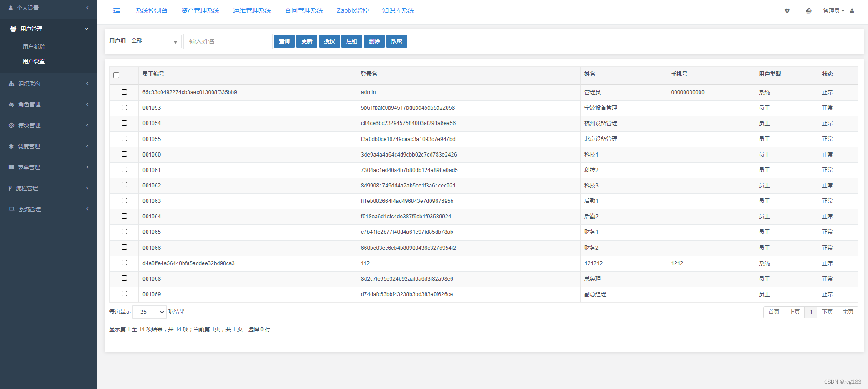This screenshot has width=868, height=389.
Task: Click the user avatar icon at the top right
Action: tap(852, 10)
